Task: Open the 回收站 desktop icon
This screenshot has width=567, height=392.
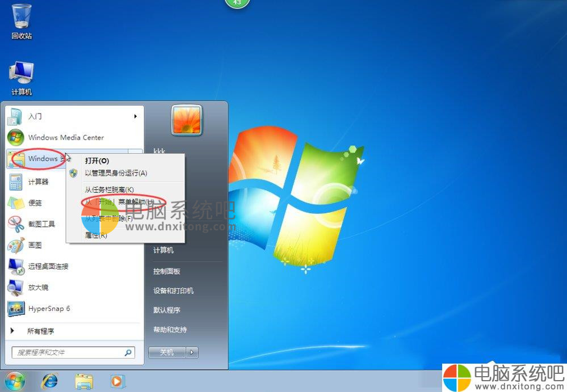Action: (x=22, y=21)
